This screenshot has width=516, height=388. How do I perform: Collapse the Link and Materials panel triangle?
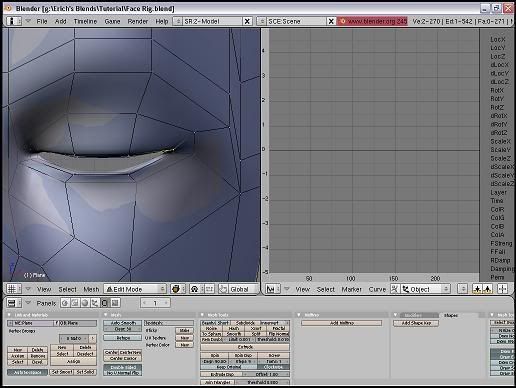pyautogui.click(x=9, y=315)
